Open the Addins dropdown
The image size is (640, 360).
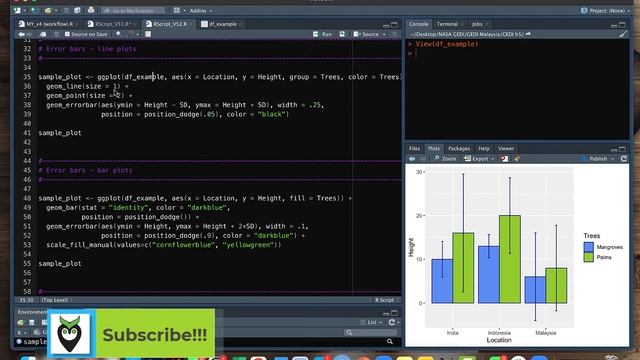point(201,11)
